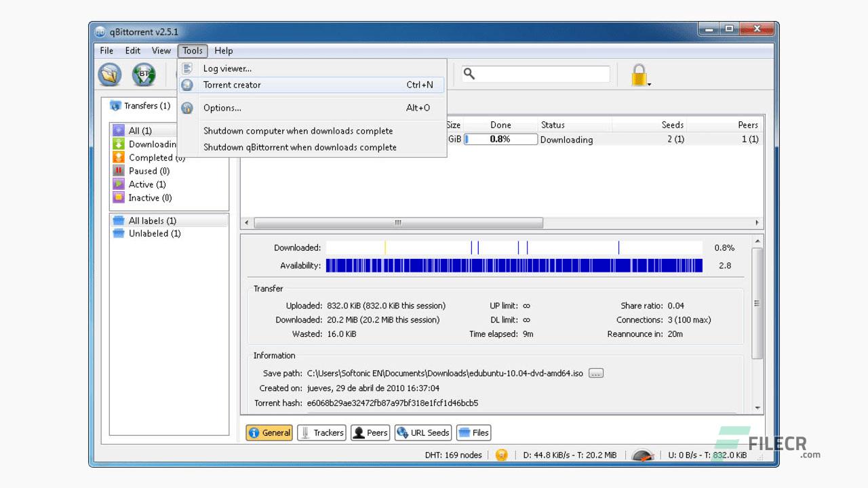Click the yellow lock icon in toolbar
This screenshot has height=488, width=868.
[639, 75]
